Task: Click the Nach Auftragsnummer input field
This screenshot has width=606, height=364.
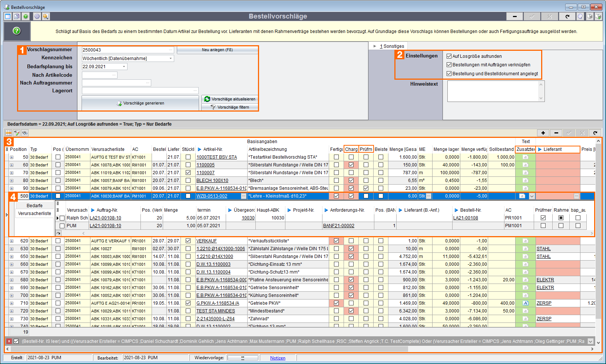Action: click(116, 83)
